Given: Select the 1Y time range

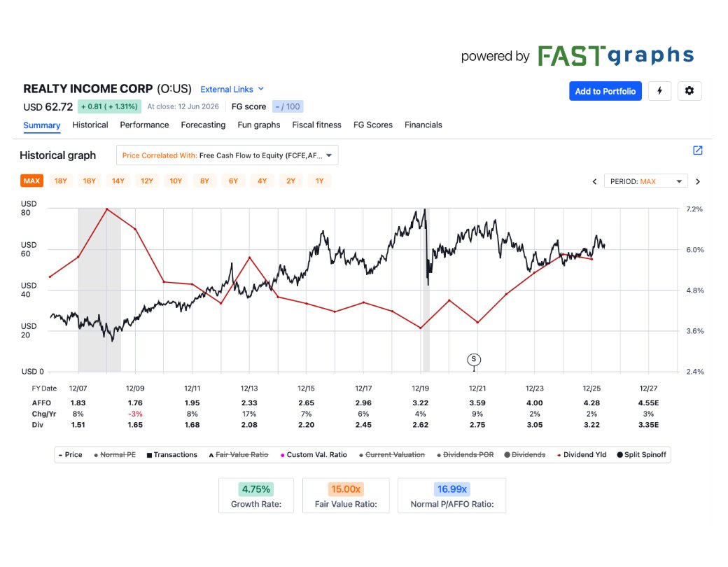Looking at the screenshot, I should (320, 181).
